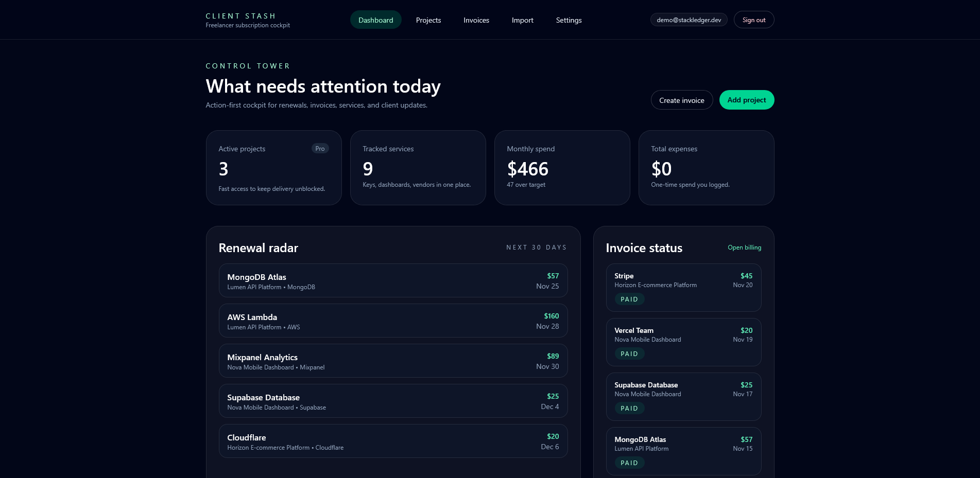Sign out of the account
Image resolution: width=980 pixels, height=478 pixels.
754,20
